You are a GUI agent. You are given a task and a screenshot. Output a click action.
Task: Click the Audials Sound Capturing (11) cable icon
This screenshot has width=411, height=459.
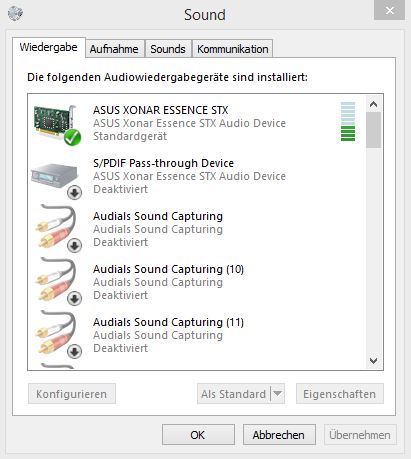coord(57,334)
